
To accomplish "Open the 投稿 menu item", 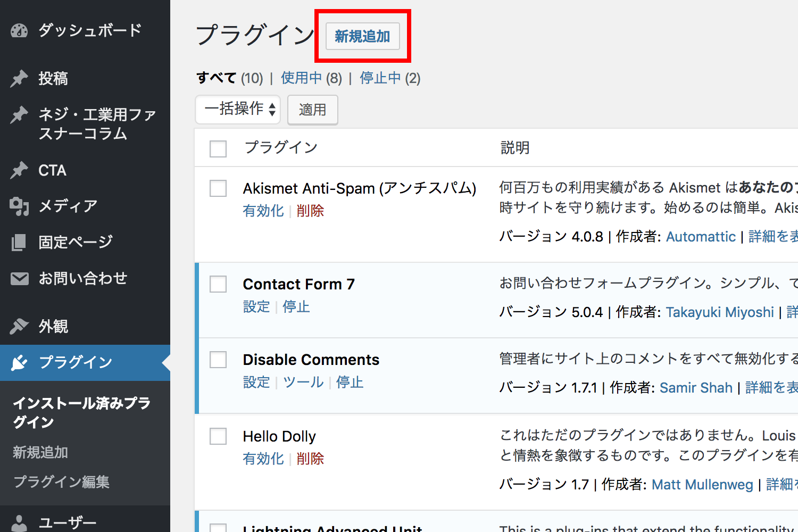I will tap(85, 79).
